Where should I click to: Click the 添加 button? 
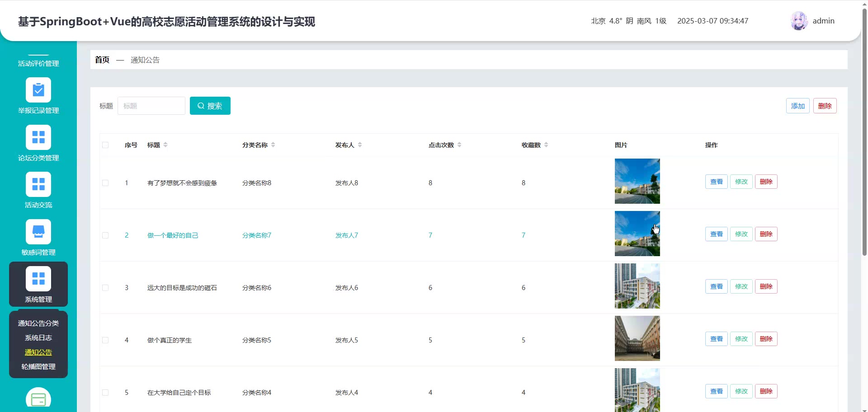[x=797, y=106]
